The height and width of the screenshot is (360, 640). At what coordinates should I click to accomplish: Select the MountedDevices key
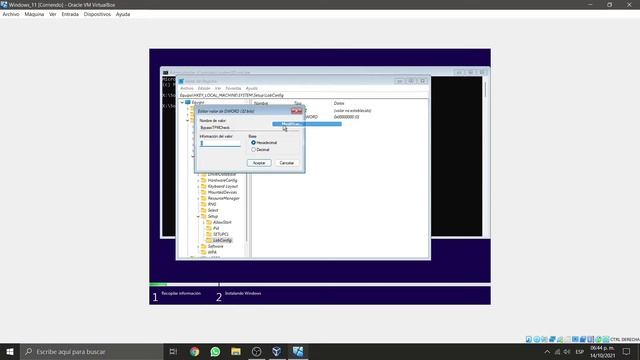tap(222, 192)
